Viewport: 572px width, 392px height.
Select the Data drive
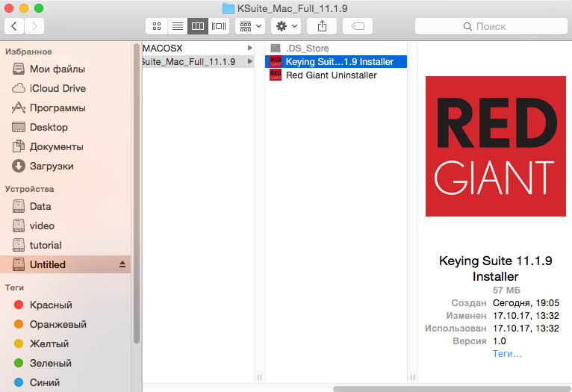(x=66, y=206)
